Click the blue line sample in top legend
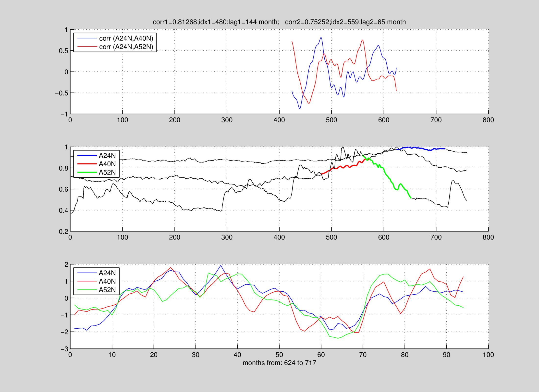 pyautogui.click(x=87, y=38)
